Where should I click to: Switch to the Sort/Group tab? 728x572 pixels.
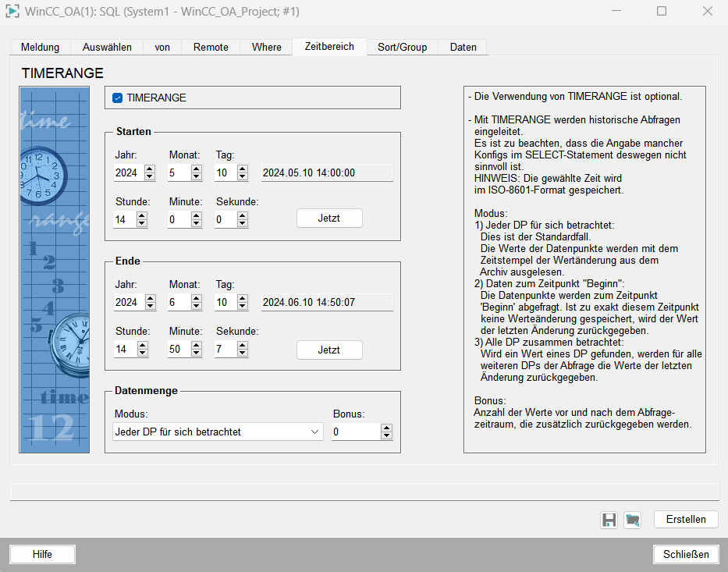pos(402,47)
